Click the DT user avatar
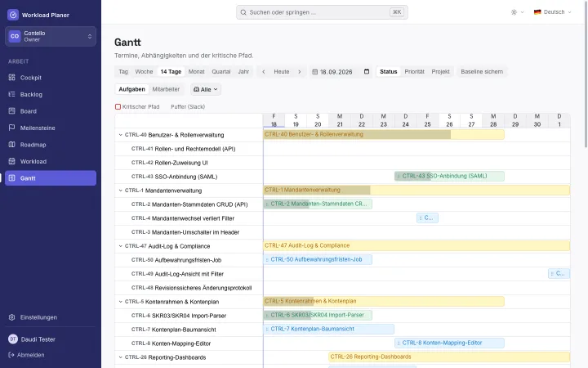Image resolution: width=588 pixels, height=368 pixels. pyautogui.click(x=13, y=339)
